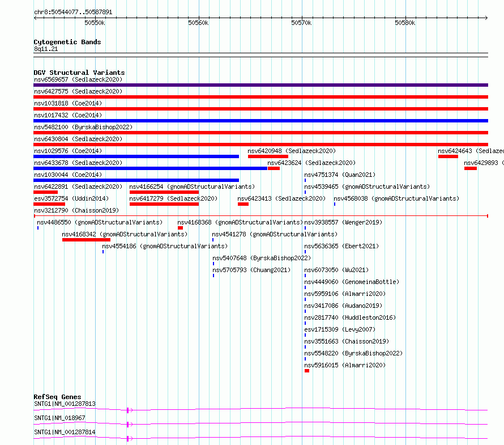This screenshot has height=445, width=504.
Task: Open SNTG1|NM_018967 transcript label
Action: coord(59,418)
